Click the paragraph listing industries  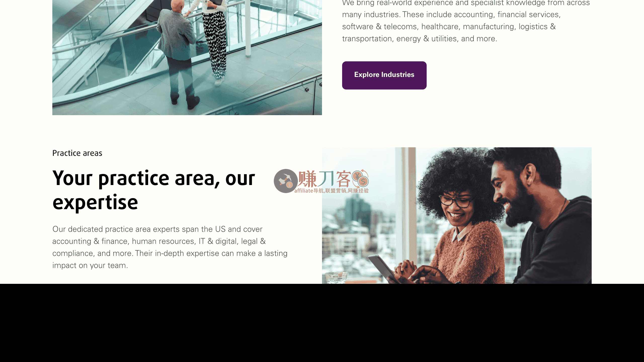466,21
